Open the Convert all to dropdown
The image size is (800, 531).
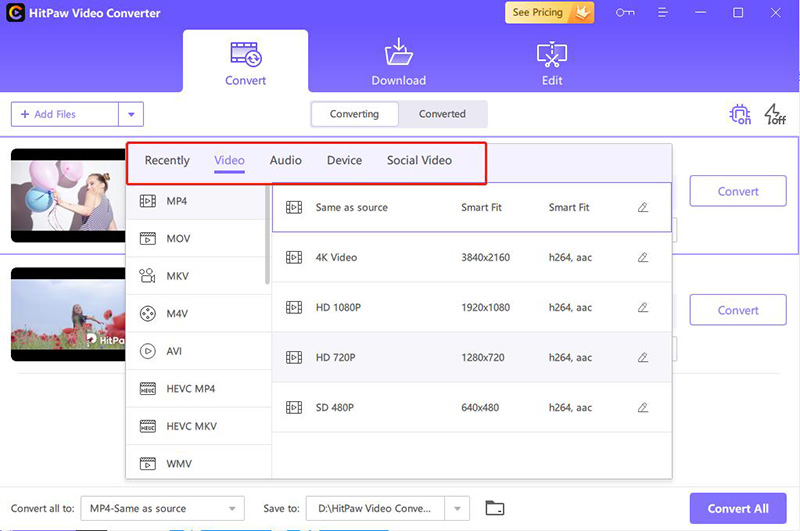(x=162, y=508)
